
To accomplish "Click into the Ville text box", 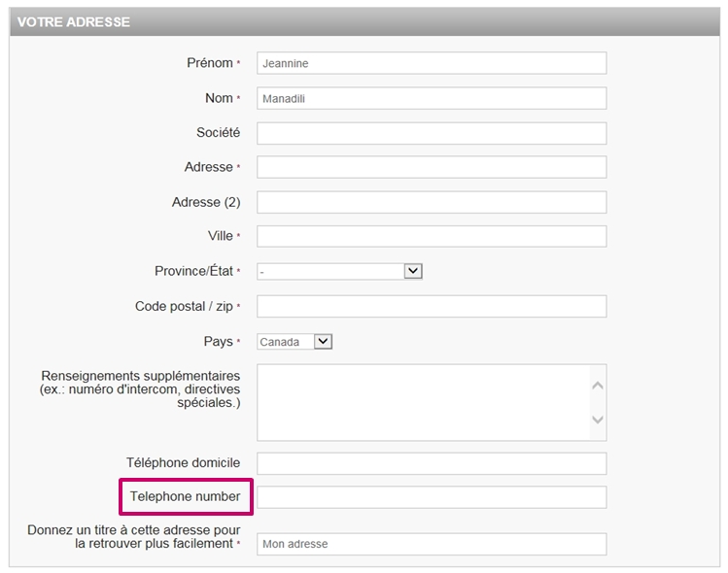I will point(432,236).
